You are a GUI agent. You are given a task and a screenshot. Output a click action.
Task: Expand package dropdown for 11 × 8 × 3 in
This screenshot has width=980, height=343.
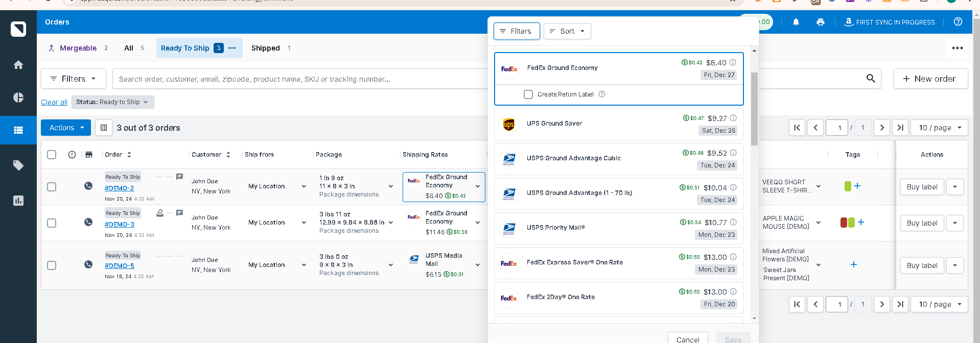click(x=391, y=186)
